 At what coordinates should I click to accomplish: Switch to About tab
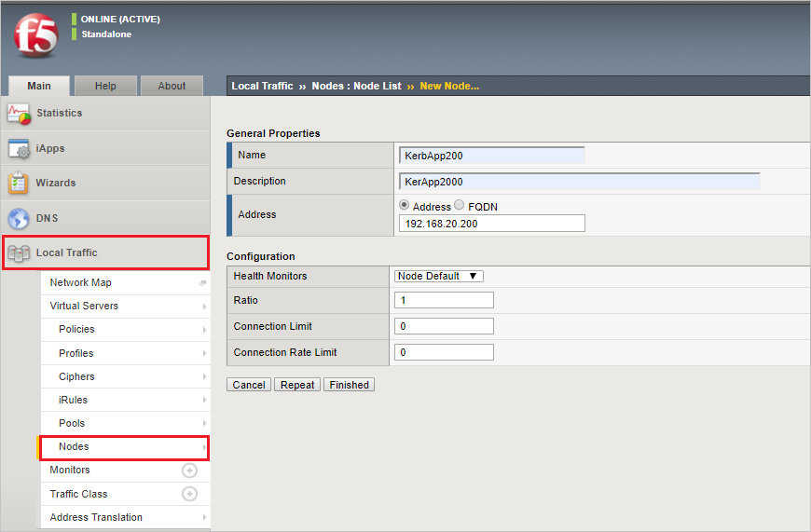point(172,86)
